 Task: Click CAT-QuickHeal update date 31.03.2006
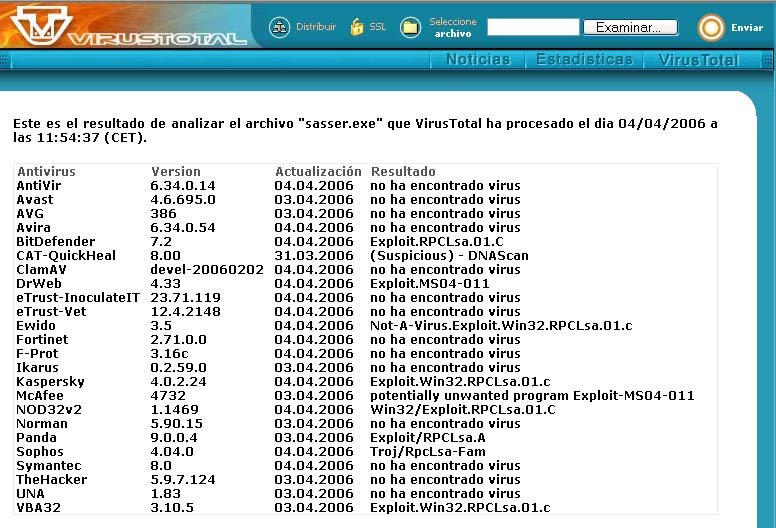coord(314,255)
